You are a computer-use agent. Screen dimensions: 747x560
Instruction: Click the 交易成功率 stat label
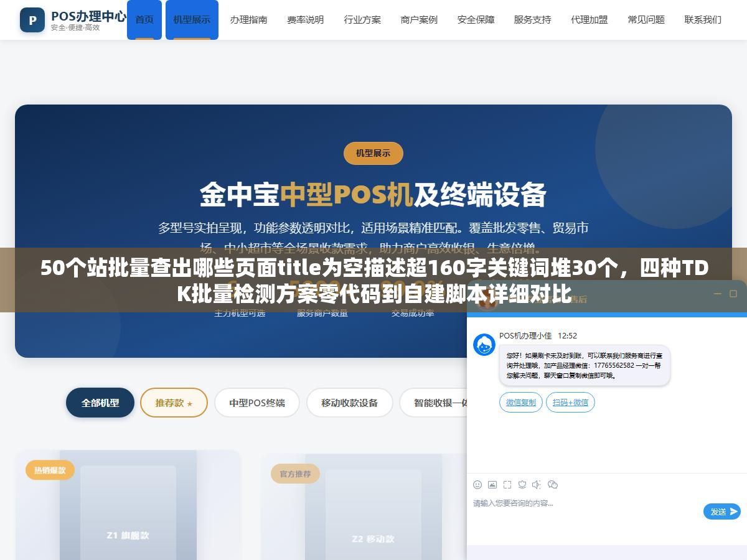pyautogui.click(x=413, y=314)
